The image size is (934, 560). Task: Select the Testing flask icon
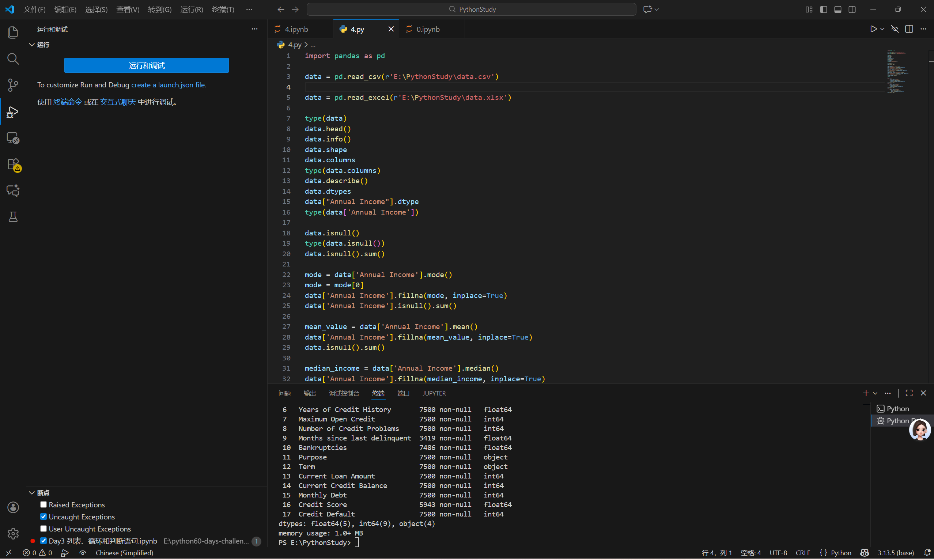(x=13, y=217)
